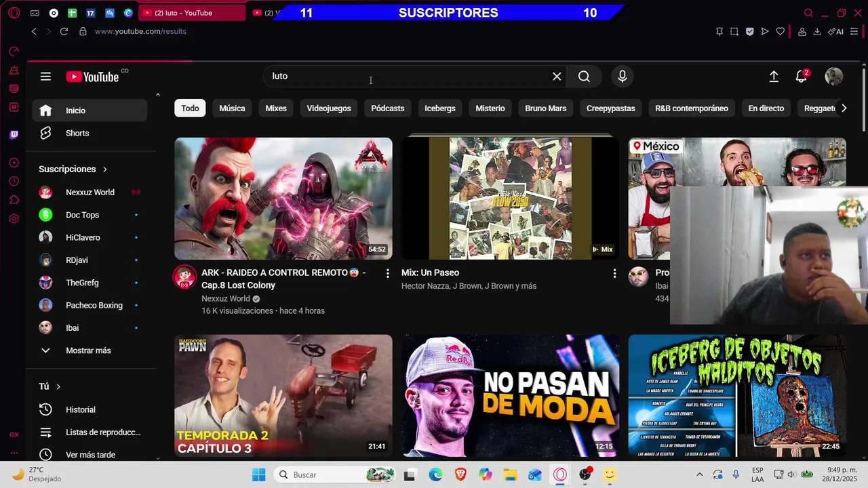Reload the page in the browser
868x488 pixels.
64,31
